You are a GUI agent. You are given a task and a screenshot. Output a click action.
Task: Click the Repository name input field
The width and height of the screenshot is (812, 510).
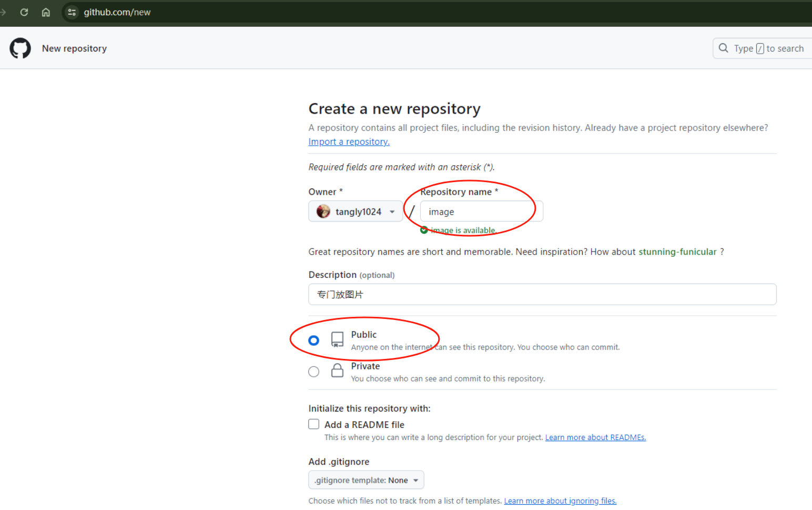(x=481, y=211)
